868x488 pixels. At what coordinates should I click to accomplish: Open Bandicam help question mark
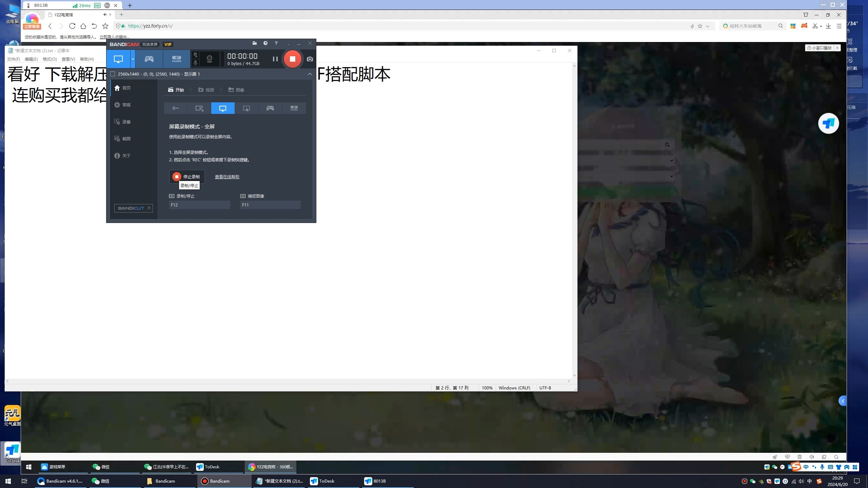click(x=276, y=43)
